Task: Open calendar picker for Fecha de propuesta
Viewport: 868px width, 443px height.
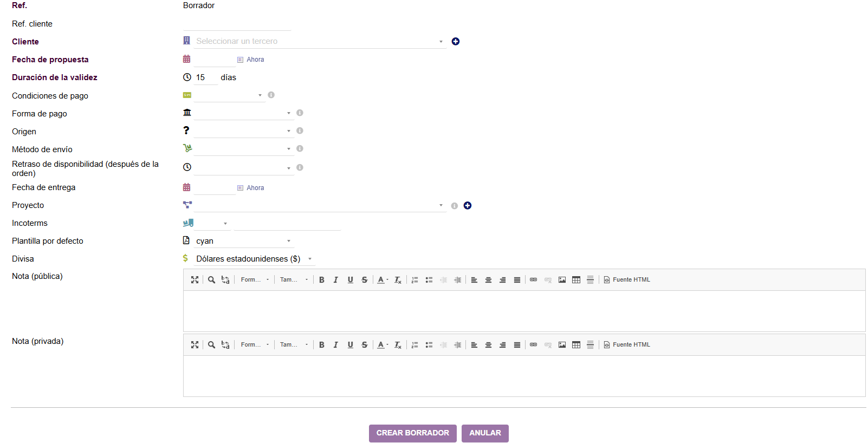Action: click(x=186, y=59)
